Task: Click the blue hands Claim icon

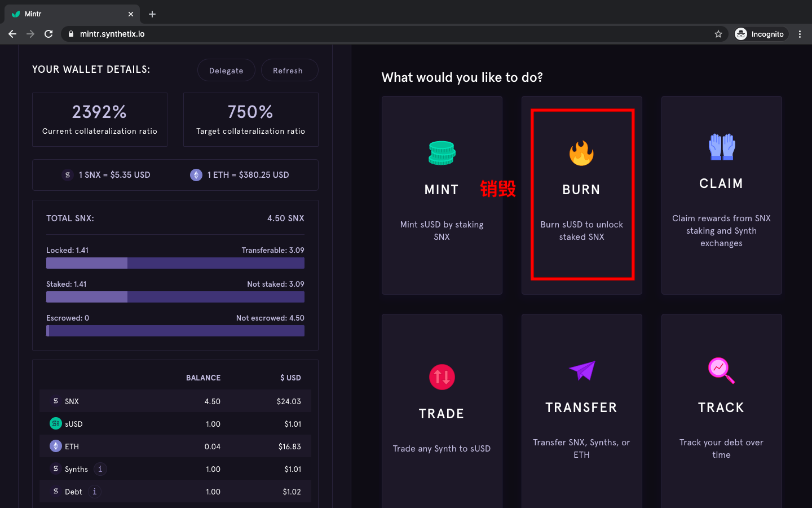Action: click(721, 147)
